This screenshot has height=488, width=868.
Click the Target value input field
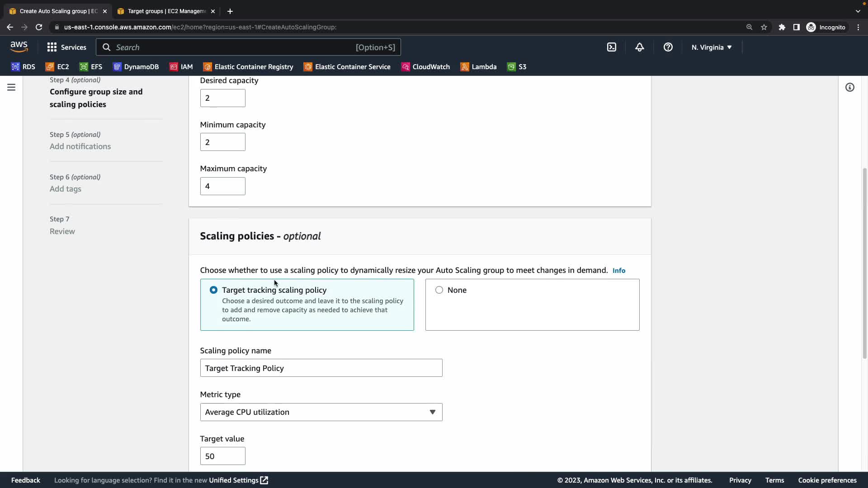(222, 456)
